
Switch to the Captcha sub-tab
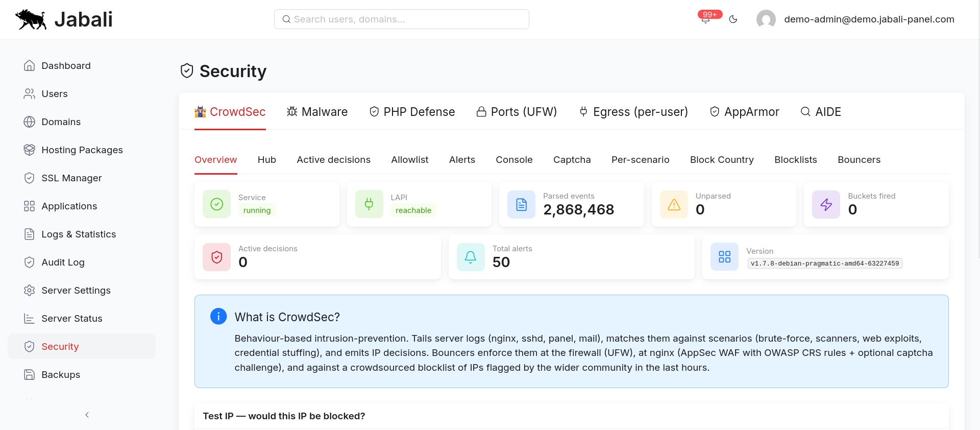[572, 160]
